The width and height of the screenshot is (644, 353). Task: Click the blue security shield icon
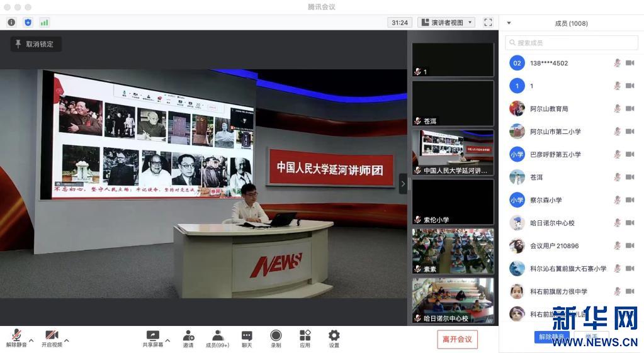tap(28, 23)
